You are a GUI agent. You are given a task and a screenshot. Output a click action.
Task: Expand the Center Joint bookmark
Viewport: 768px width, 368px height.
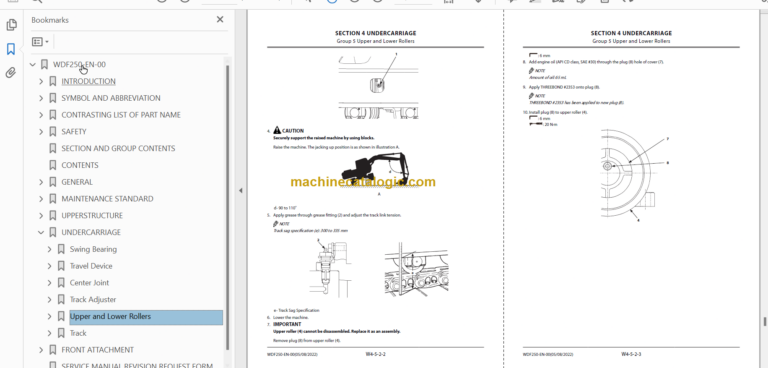49,282
